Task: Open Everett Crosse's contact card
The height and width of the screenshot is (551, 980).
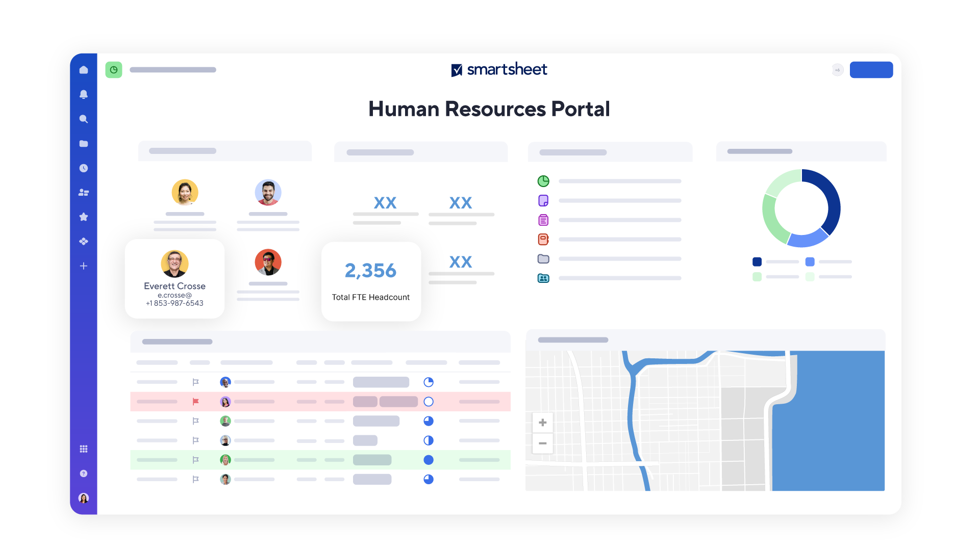Action: [174, 279]
